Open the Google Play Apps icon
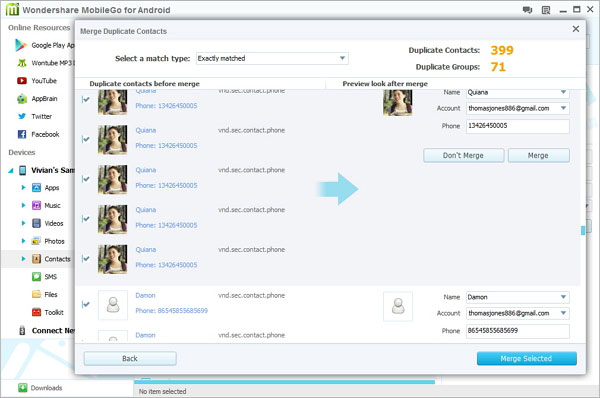Image resolution: width=600 pixels, height=398 pixels. (x=21, y=45)
